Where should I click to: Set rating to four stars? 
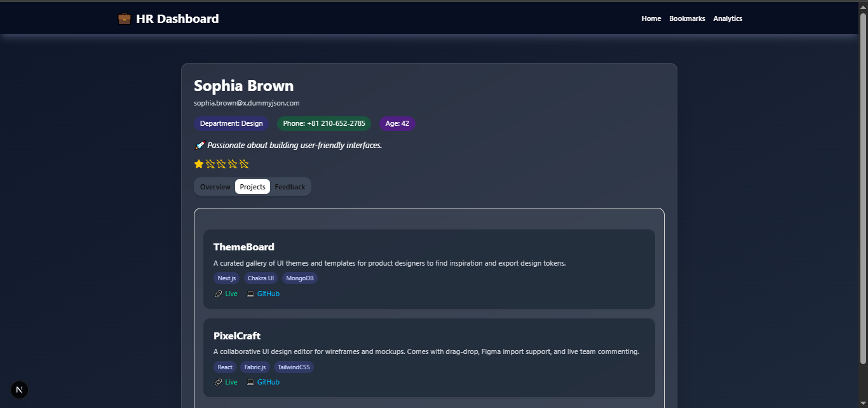(233, 164)
